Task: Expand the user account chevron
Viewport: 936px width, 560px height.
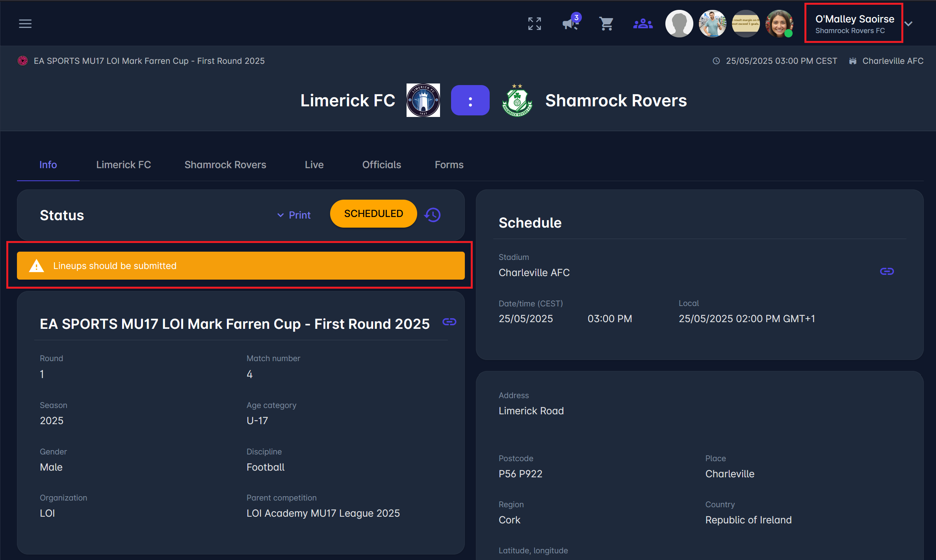Action: point(908,24)
